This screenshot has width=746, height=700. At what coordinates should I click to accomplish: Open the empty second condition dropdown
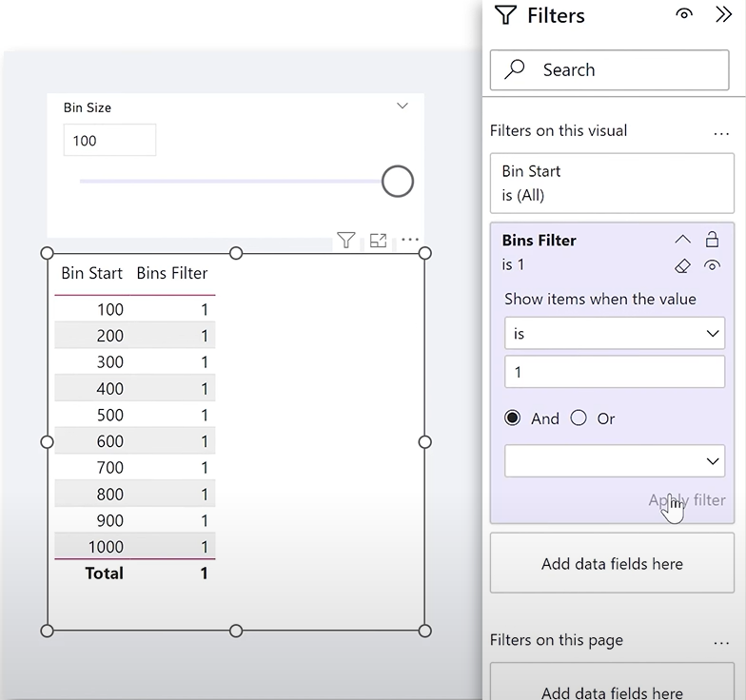[x=615, y=460]
